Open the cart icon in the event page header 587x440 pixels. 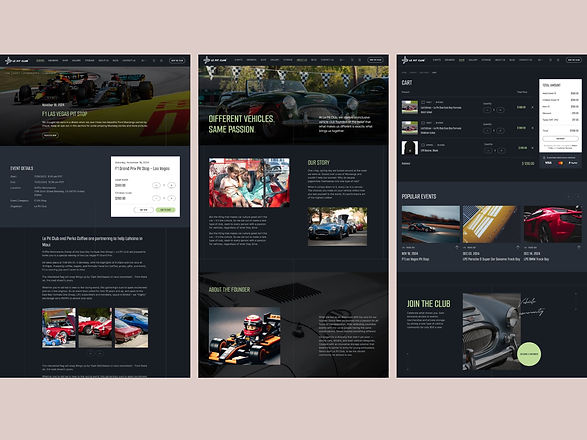tap(161, 61)
